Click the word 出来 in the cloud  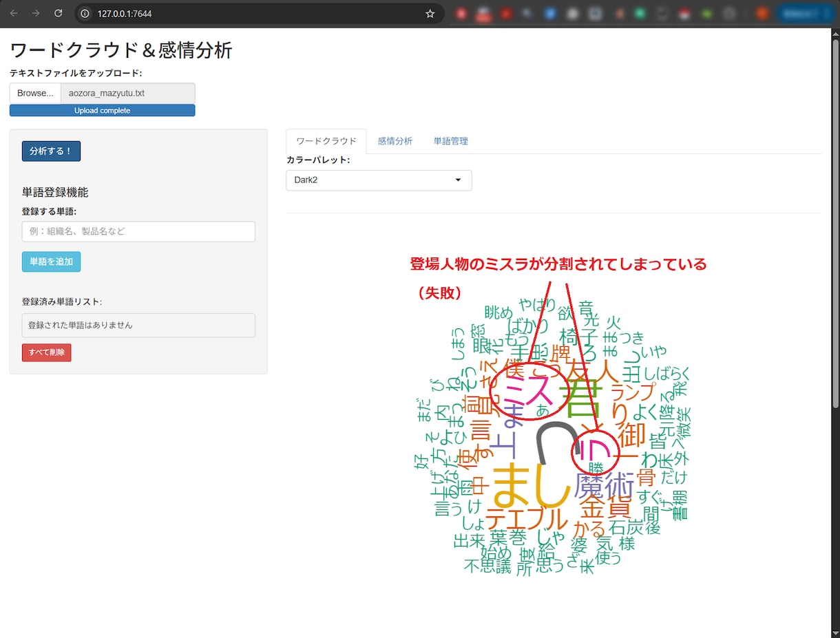click(470, 542)
